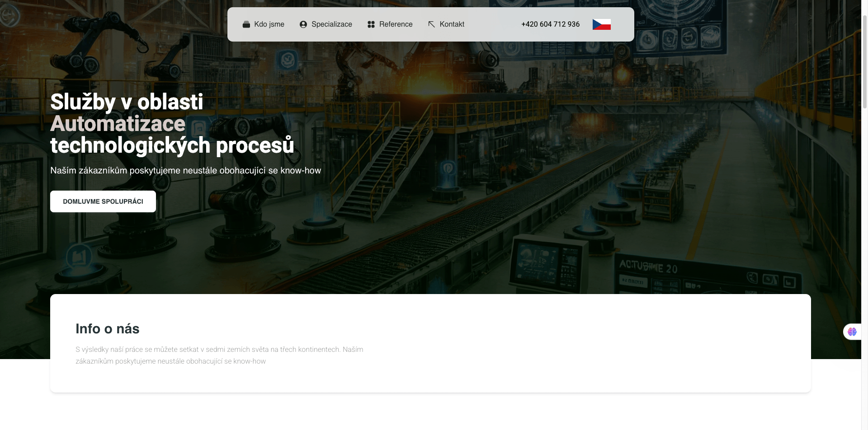The image size is (868, 430).
Task: Click the arrow icon beside Kontakt
Action: point(431,24)
